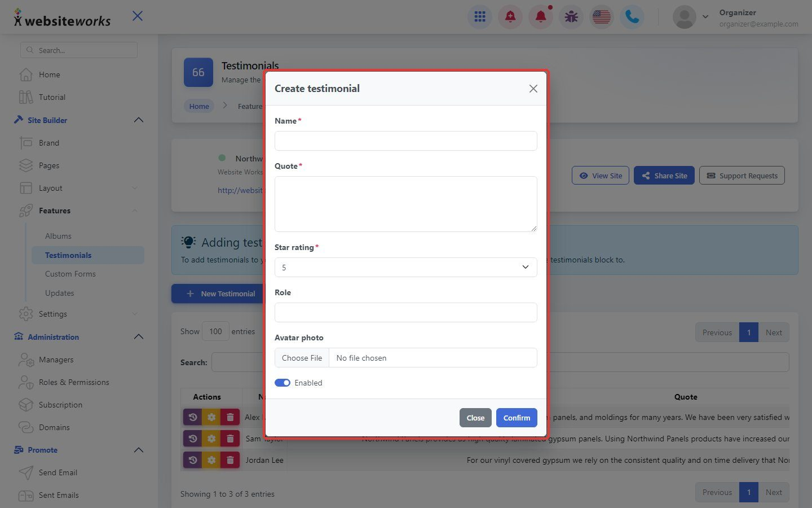
Task: Delete the Jordan Lee testimonial row
Action: [x=230, y=460]
